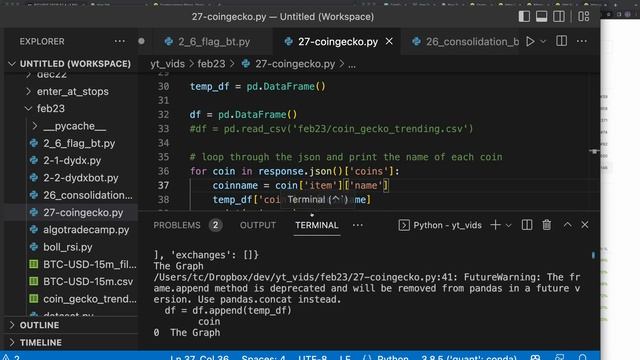Open Explorer more actions ellipsis
Image resolution: width=640 pixels, height=360 pixels.
pos(120,41)
